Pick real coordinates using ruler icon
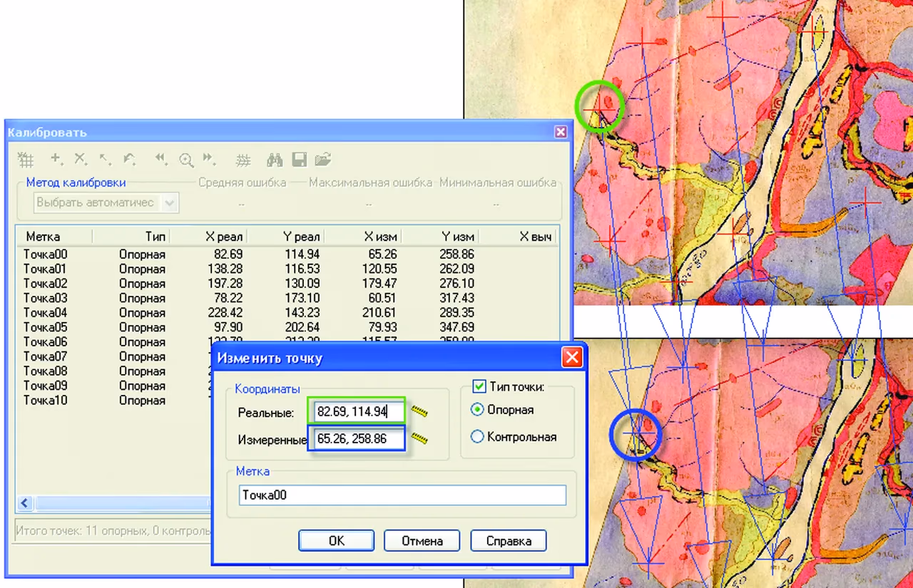913x588 pixels. tap(419, 411)
